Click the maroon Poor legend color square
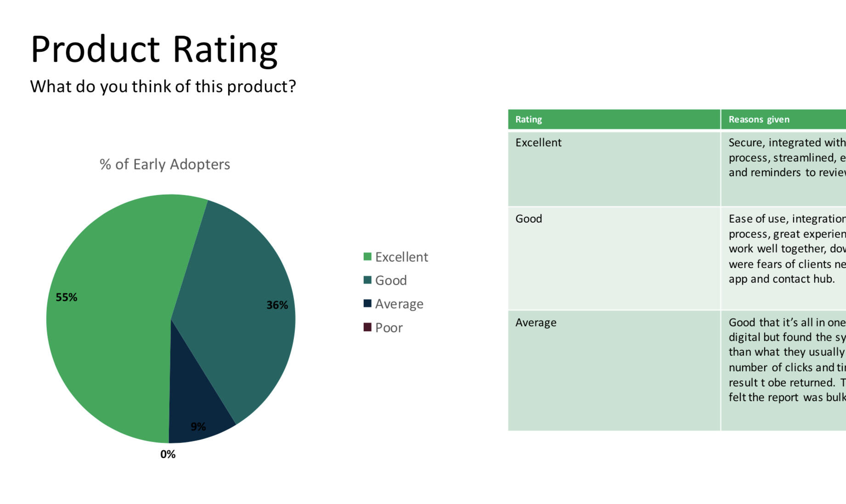The image size is (846, 504). coord(367,327)
